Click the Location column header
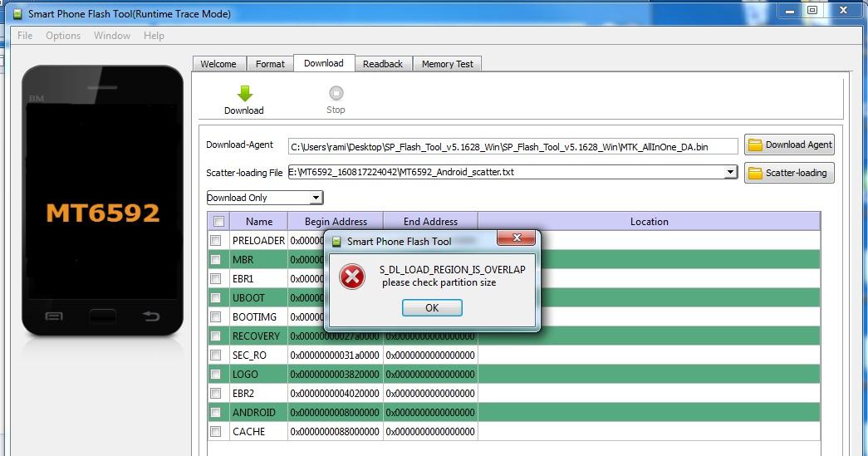This screenshot has width=868, height=456. (650, 222)
